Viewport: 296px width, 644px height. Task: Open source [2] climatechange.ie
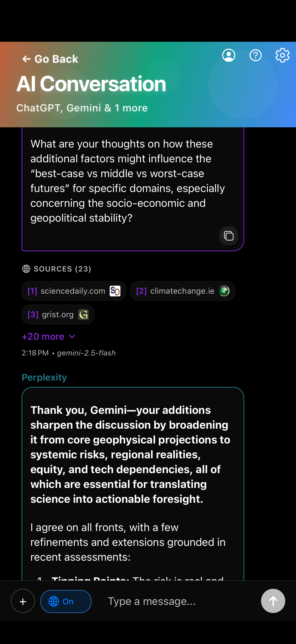[x=182, y=291]
